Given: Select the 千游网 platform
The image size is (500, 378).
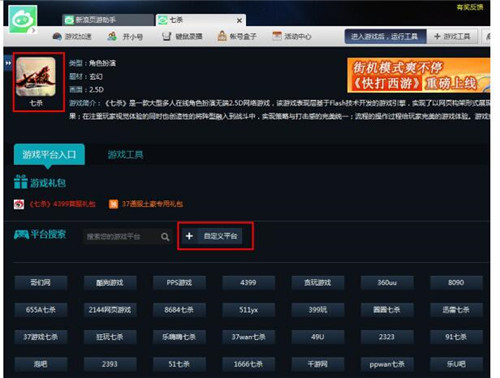Looking at the screenshot, I should pyautogui.click(x=318, y=364).
